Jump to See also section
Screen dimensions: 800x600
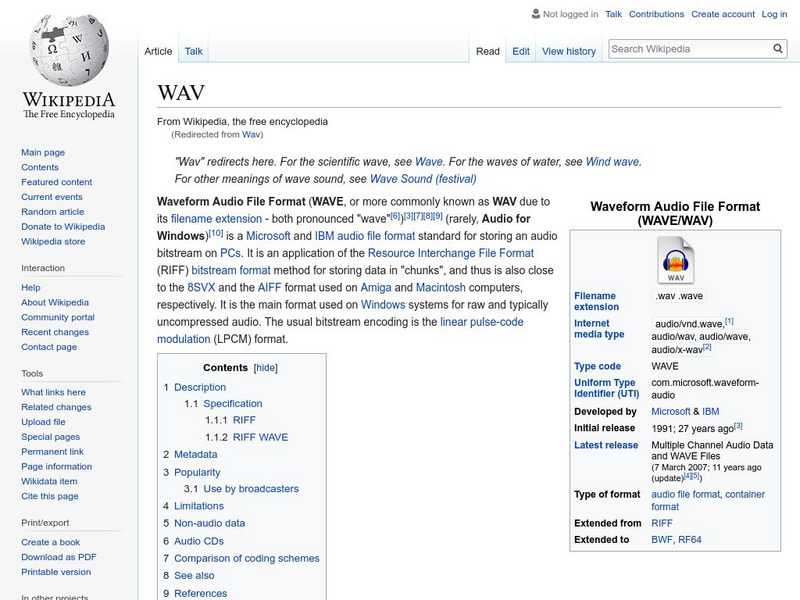pos(194,576)
